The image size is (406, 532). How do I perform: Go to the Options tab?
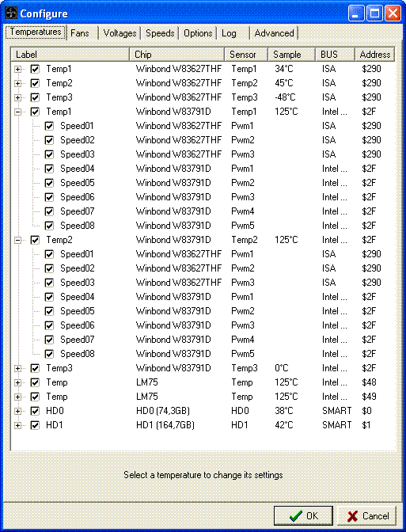click(x=198, y=33)
